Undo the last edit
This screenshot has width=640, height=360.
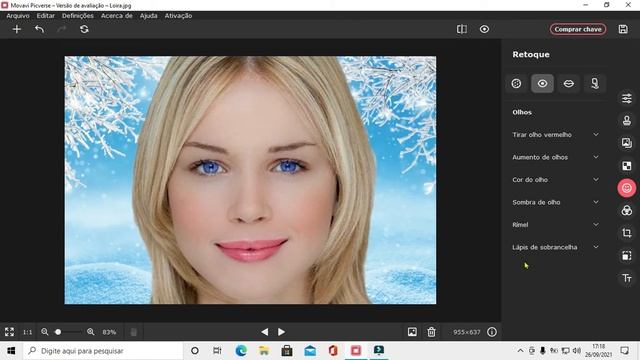pos(40,29)
